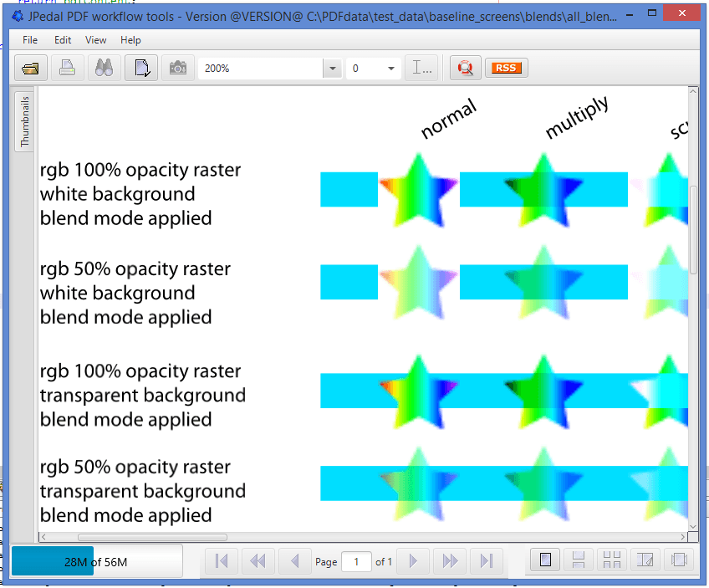The width and height of the screenshot is (709, 588).
Task: Open the 200% zoom dropdown
Action: 333,69
